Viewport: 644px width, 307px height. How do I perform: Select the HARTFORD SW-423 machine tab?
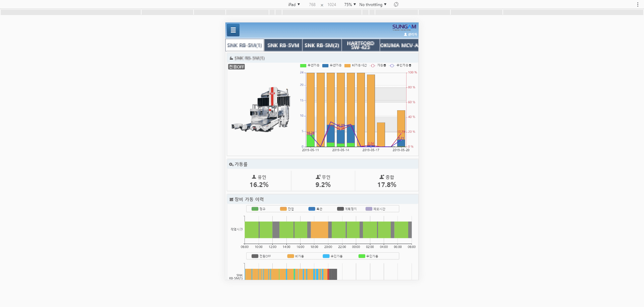click(x=361, y=45)
